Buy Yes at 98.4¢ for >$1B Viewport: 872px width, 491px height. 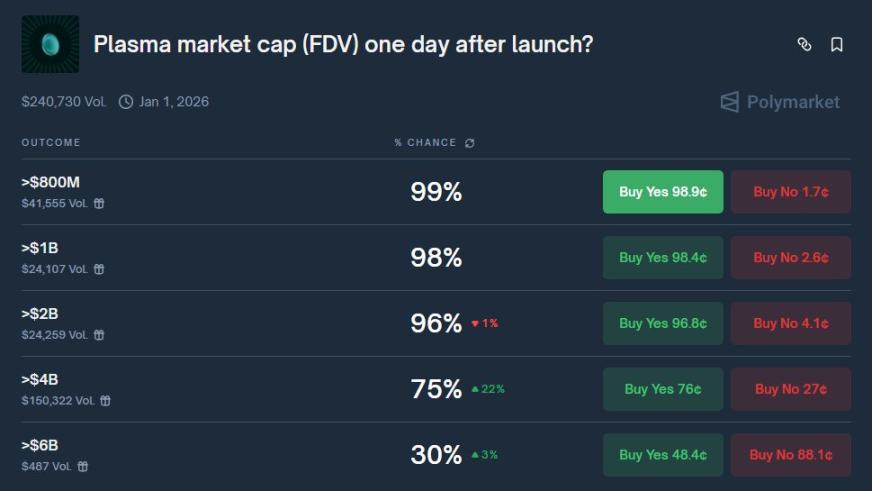[x=662, y=258]
